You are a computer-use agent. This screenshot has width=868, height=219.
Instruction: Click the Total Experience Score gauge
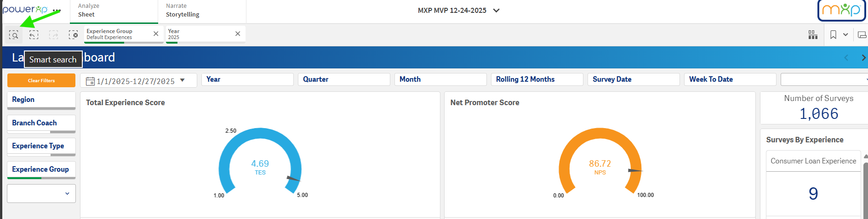click(x=260, y=163)
